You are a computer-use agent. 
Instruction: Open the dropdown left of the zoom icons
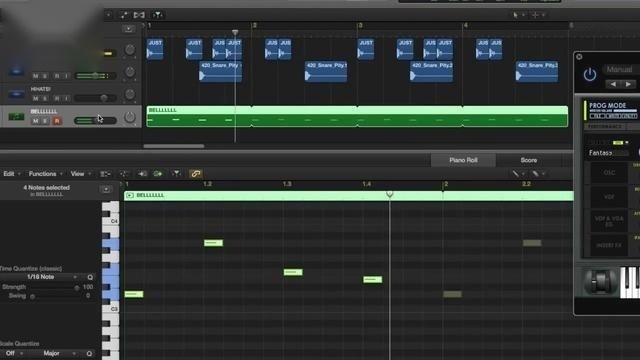point(109,15)
